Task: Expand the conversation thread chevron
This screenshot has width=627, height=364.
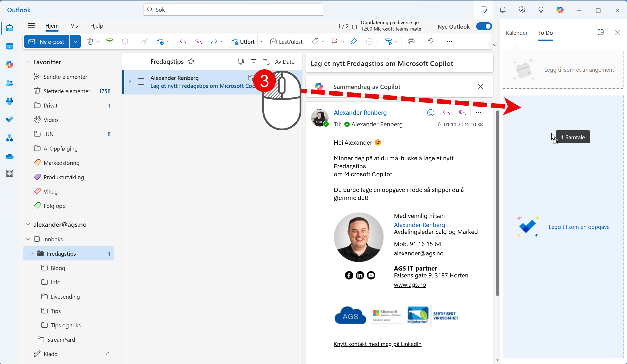Action: click(130, 82)
